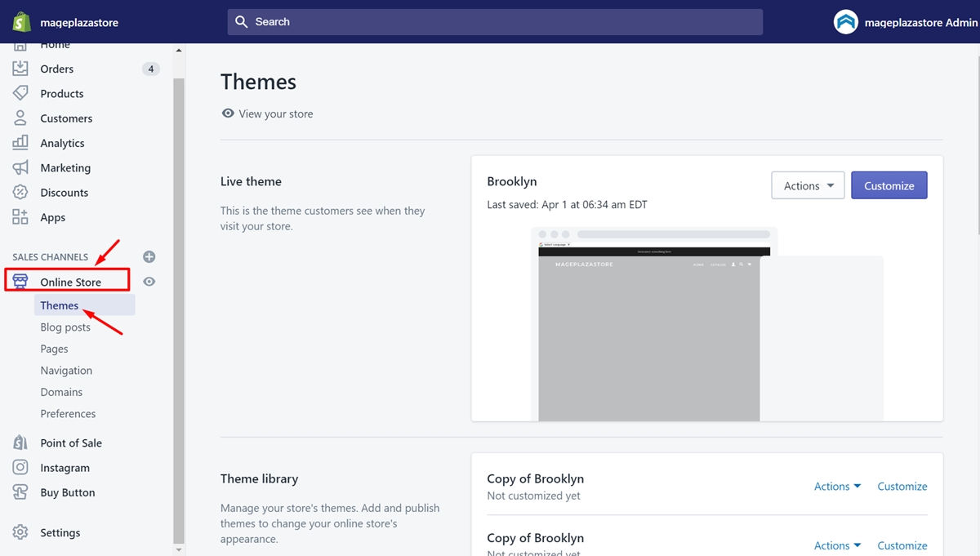Viewport: 980px width, 556px height.
Task: Customize the live Brooklyn theme
Action: tap(889, 185)
